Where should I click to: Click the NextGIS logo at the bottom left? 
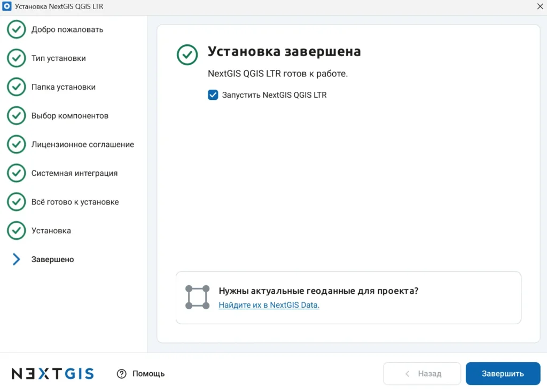point(53,373)
